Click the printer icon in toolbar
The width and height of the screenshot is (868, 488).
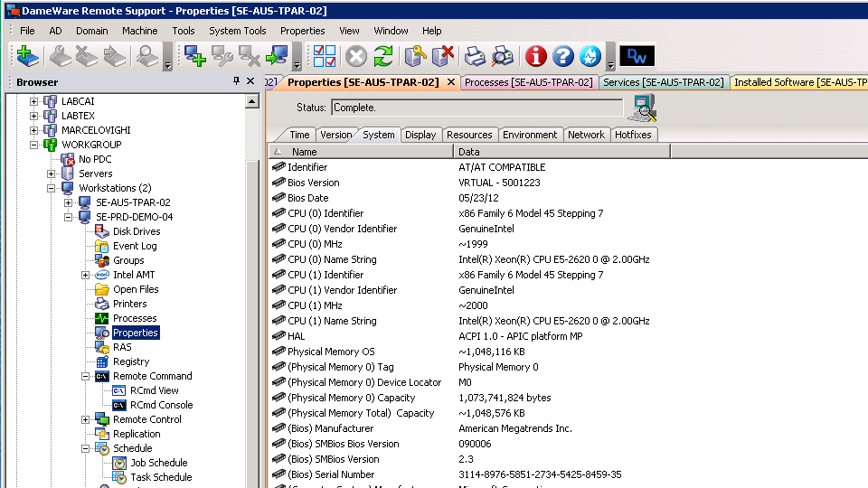point(475,56)
